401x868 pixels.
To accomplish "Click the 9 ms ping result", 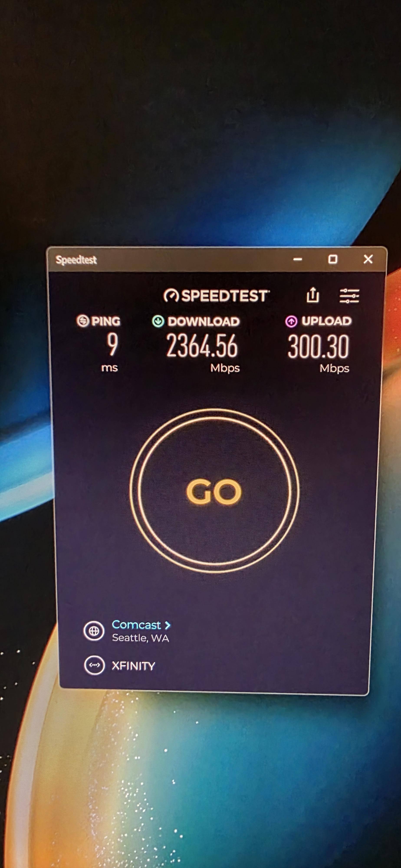I will [112, 344].
